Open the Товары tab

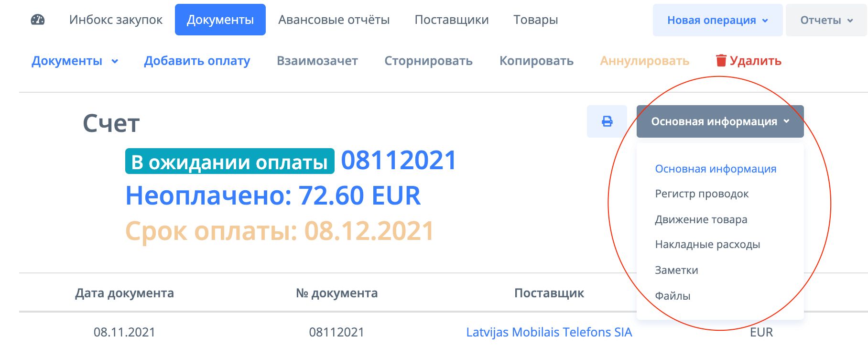(535, 20)
